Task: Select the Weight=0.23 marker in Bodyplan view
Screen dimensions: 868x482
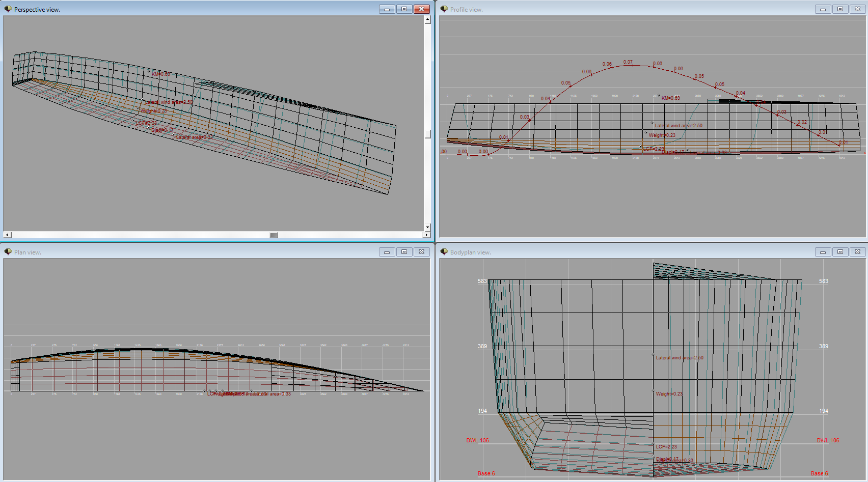Action: pos(654,391)
